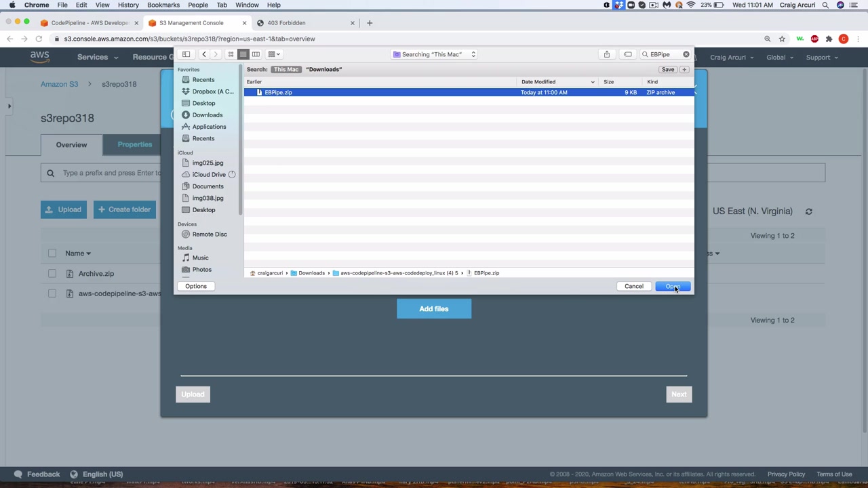Limit search scope to This Mac
This screenshot has width=868, height=488.
[286, 69]
